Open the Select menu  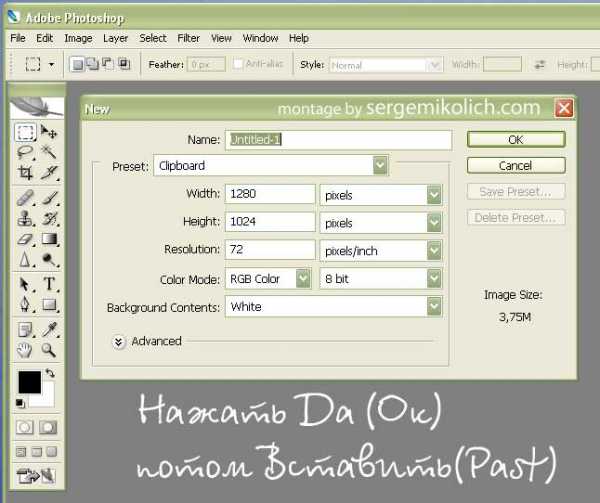pos(153,38)
